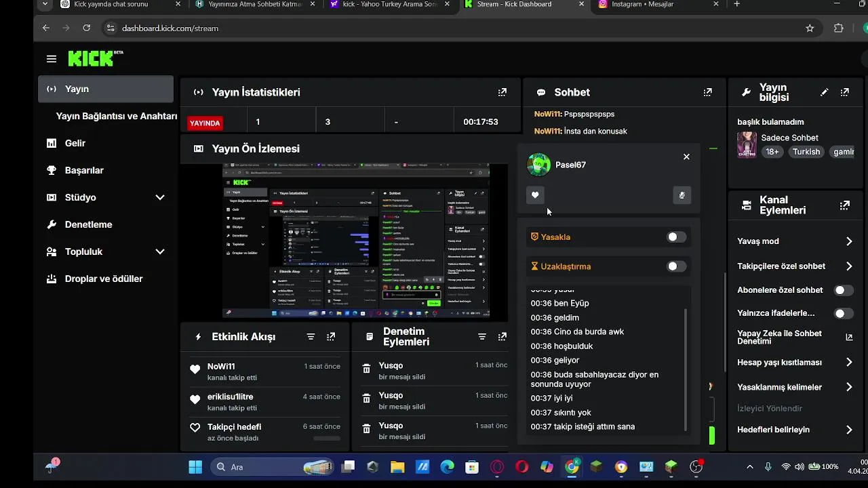Open the browser extensions puzzle icon

[x=839, y=28]
